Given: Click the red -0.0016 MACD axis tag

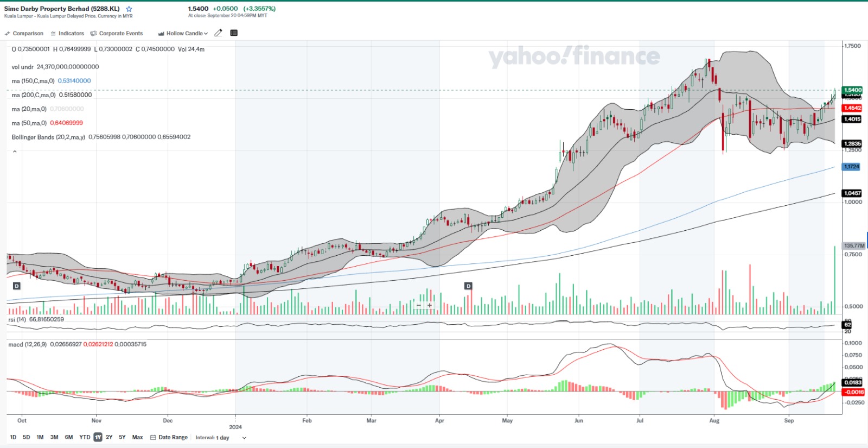Looking at the screenshot, I should click(x=854, y=392).
